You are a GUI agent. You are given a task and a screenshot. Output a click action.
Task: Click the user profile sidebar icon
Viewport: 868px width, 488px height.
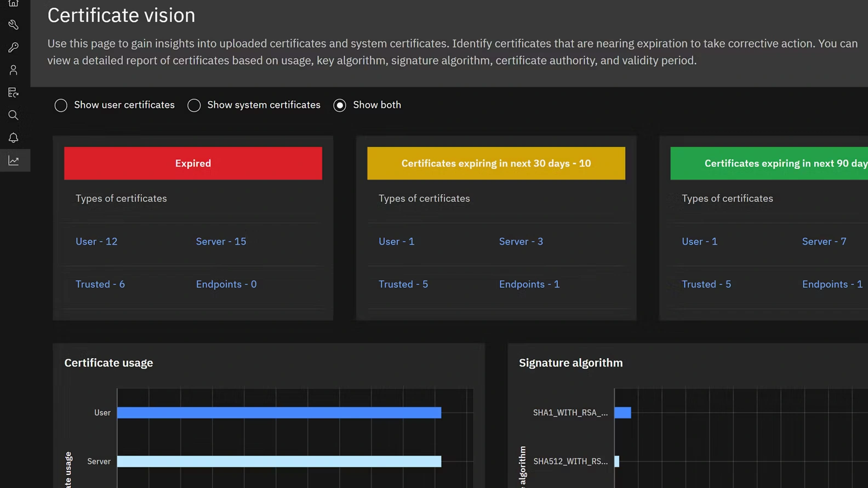[x=13, y=70]
